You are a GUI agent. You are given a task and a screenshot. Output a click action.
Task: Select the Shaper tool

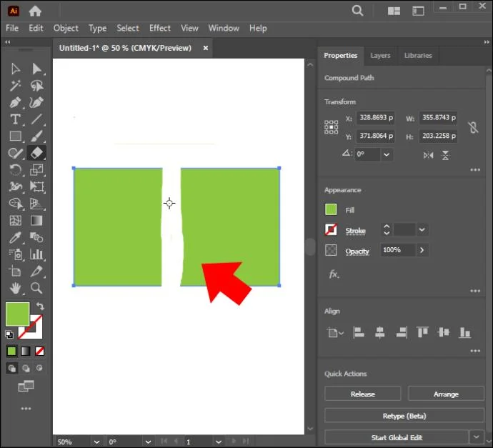tap(15, 153)
